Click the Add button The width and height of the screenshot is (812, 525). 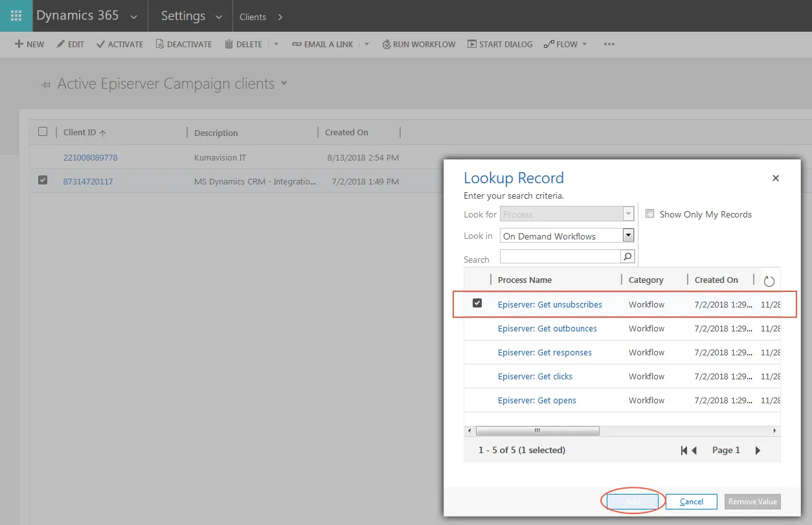click(633, 502)
